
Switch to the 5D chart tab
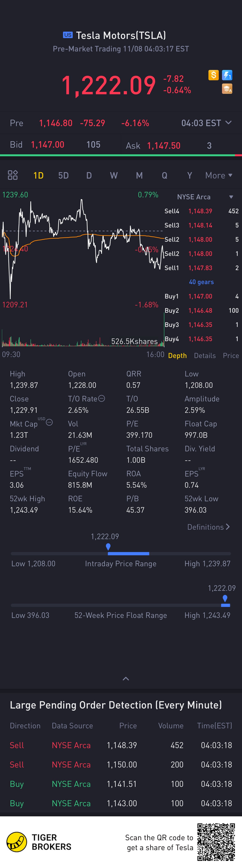(x=63, y=175)
